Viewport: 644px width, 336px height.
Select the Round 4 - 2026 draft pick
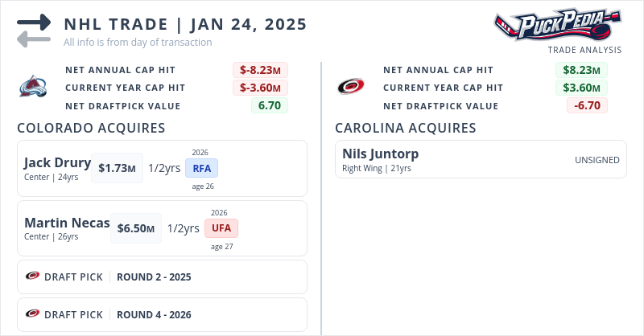click(x=154, y=313)
